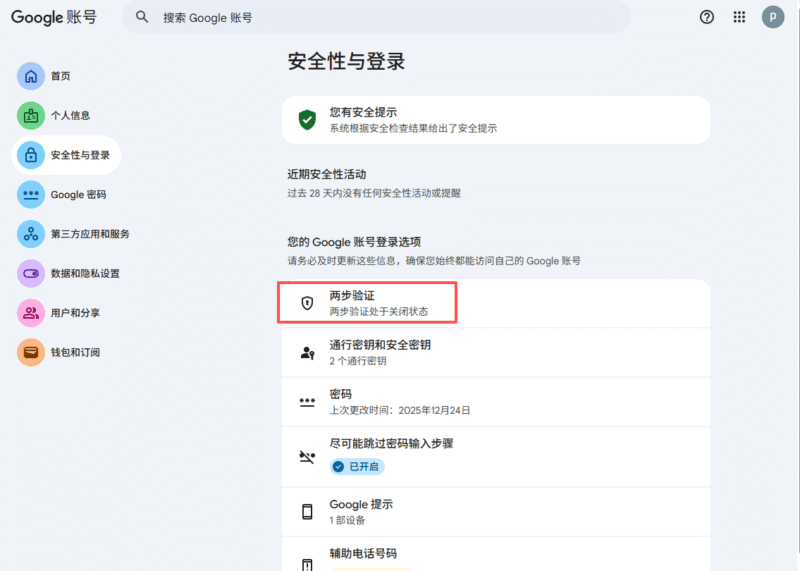Click the 数据和隐私设置 toggle-shaped icon
This screenshot has height=571, width=800.
31,274
